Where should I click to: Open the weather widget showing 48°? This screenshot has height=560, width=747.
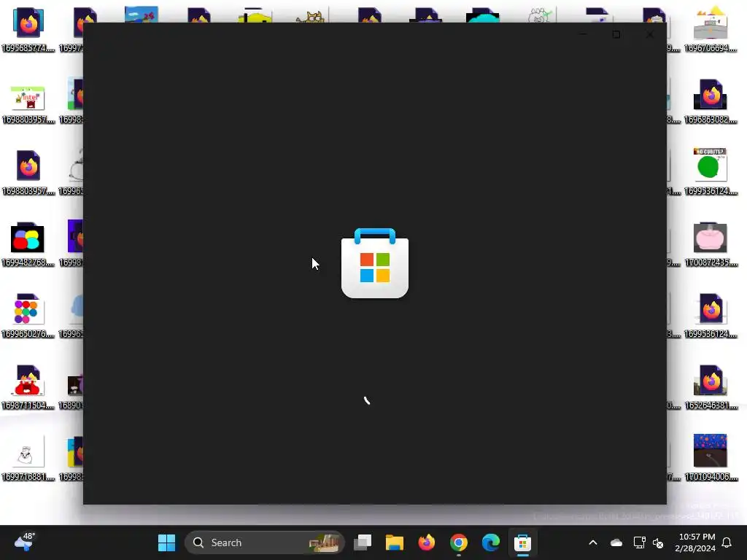point(25,542)
